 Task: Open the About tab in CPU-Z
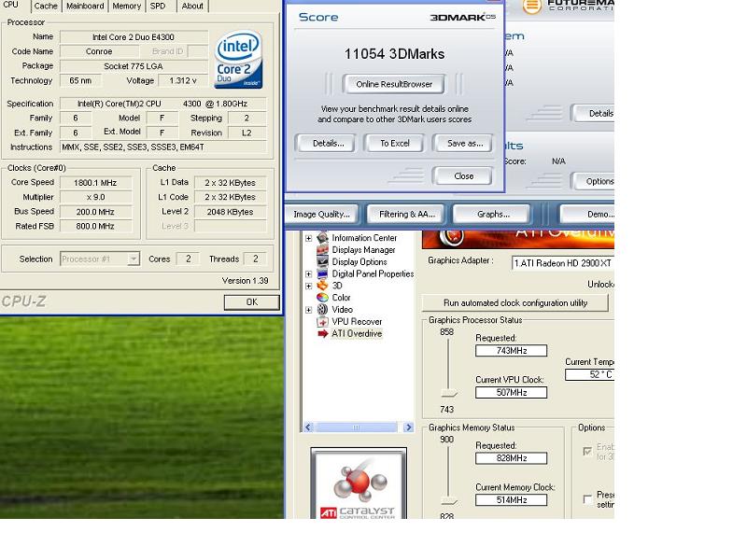click(x=192, y=7)
